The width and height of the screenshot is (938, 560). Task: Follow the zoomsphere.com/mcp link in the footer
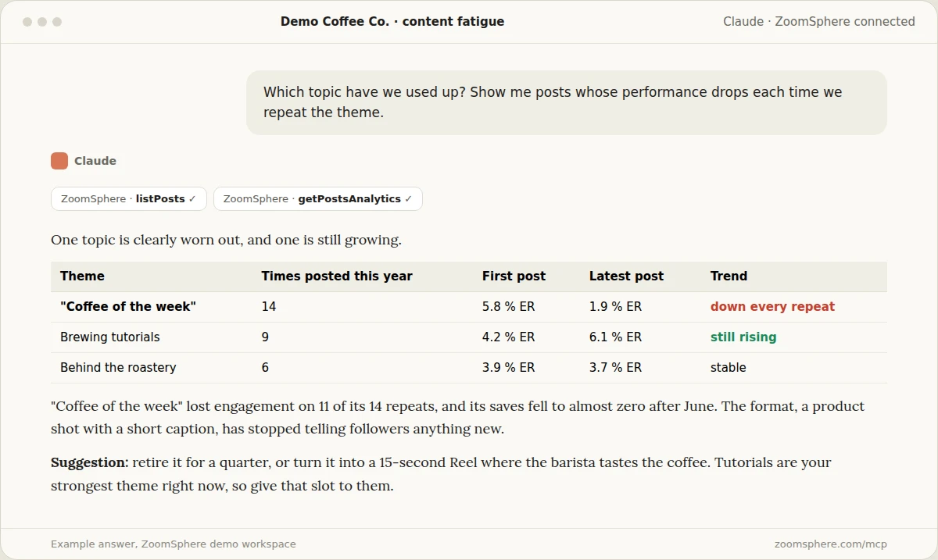click(x=831, y=544)
